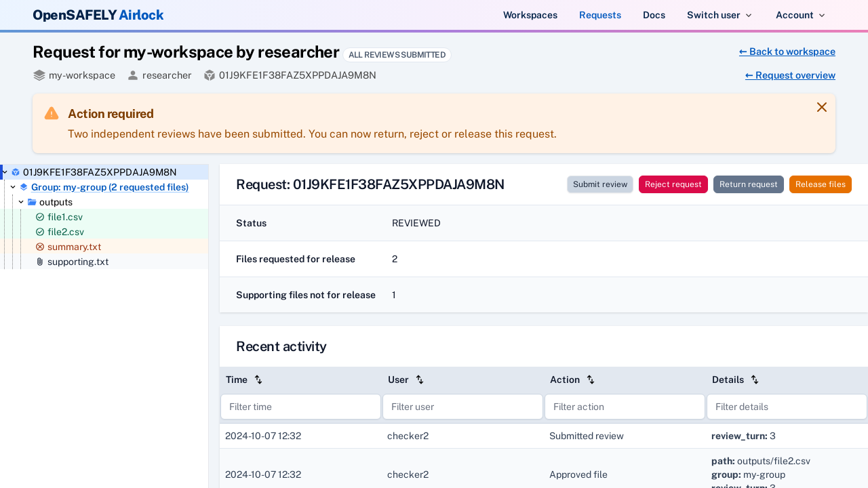Viewport: 868px width, 488px height.
Task: Click the warning triangle in Action required banner
Action: (52, 113)
